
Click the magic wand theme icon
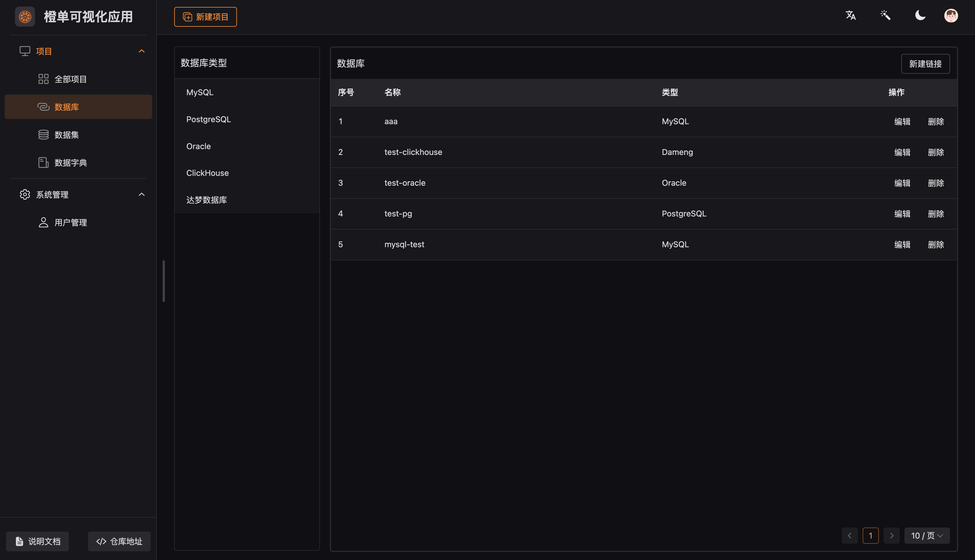click(x=885, y=15)
